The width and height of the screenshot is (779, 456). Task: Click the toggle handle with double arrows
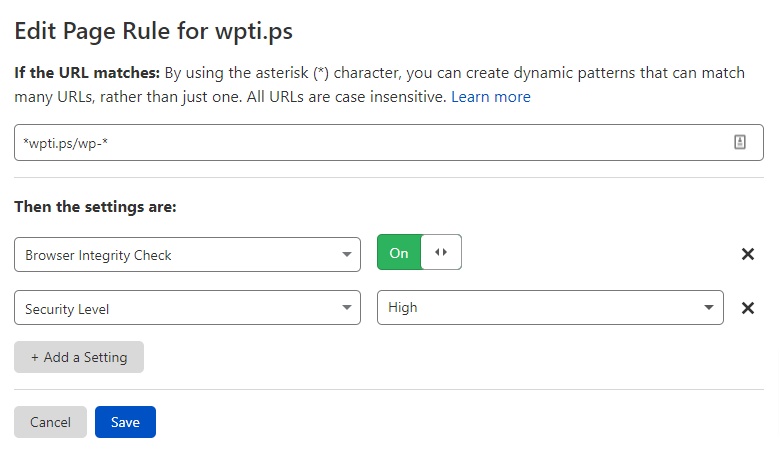coord(441,252)
